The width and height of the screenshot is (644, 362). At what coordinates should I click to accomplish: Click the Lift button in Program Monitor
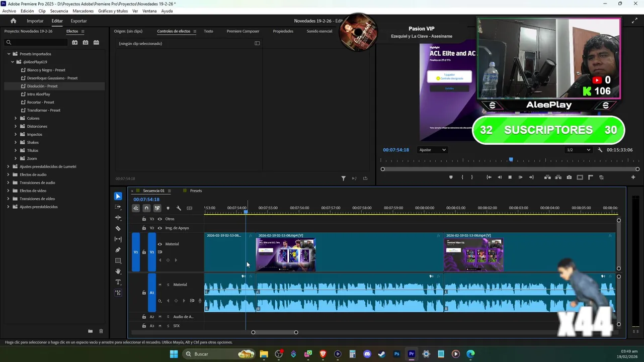[547, 177]
